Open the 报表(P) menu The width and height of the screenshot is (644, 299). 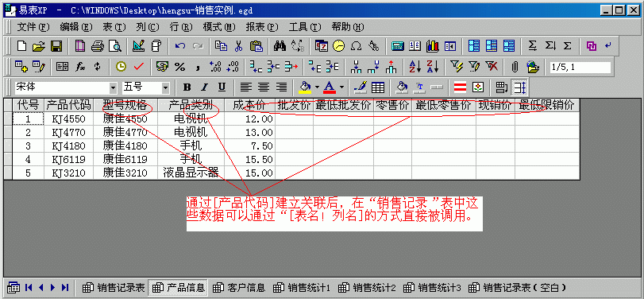click(262, 27)
